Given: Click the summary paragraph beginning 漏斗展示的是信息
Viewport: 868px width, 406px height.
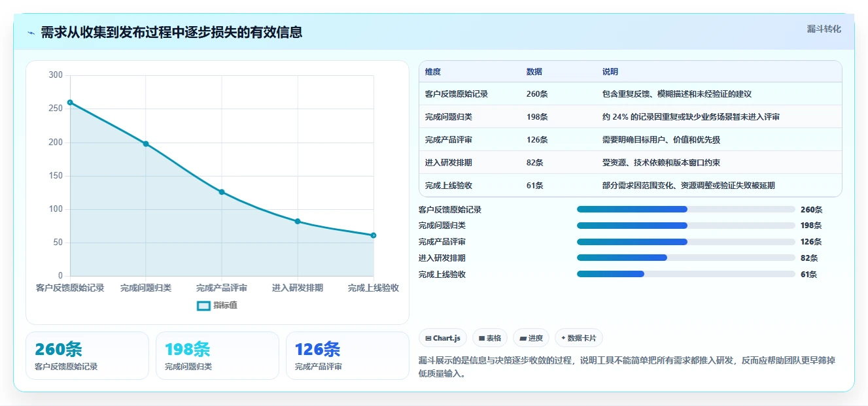Looking at the screenshot, I should pos(626,367).
